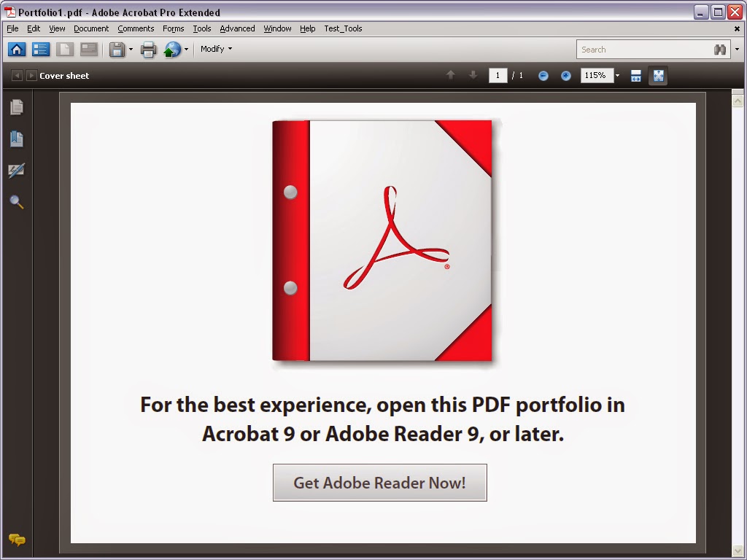Screen dimensions: 747x560
Task: Go to previous file arrow button
Action: coord(17,75)
